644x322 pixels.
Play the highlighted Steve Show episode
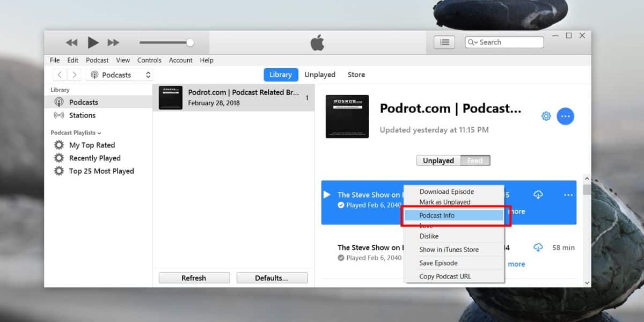click(327, 195)
